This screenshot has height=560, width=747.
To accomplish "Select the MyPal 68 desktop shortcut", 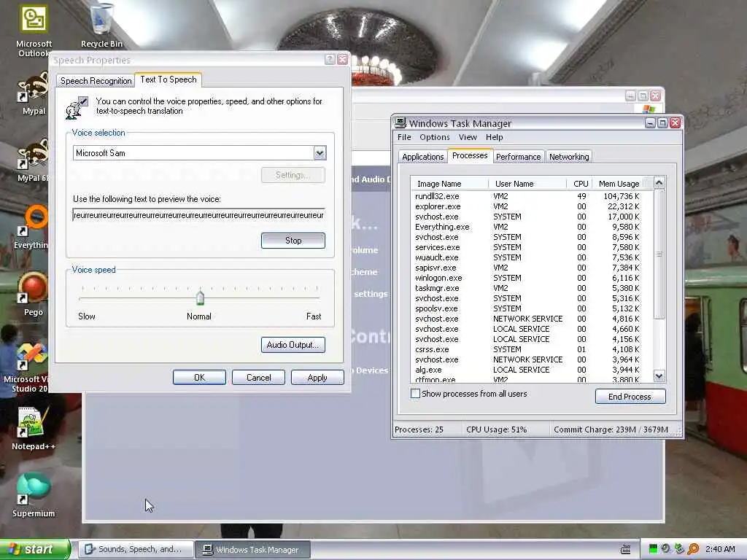I will tap(34, 161).
